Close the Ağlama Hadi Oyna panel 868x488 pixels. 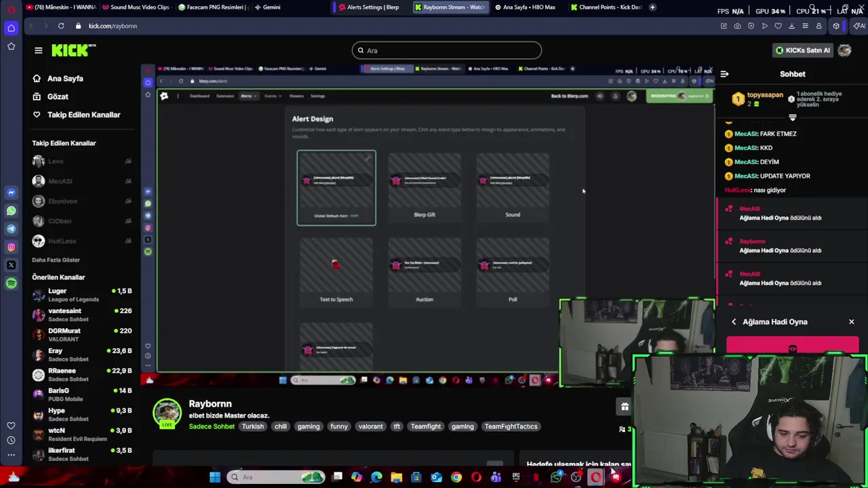(x=852, y=322)
